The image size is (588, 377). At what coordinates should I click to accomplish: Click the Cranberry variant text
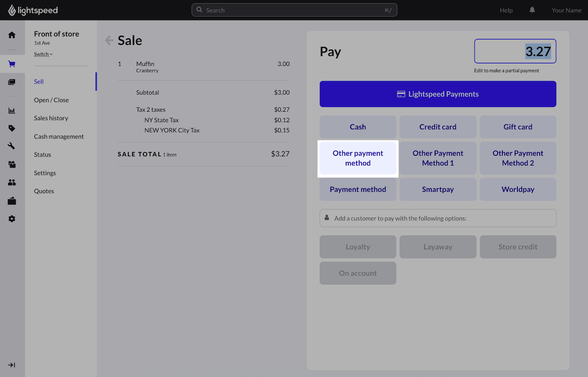click(x=147, y=71)
